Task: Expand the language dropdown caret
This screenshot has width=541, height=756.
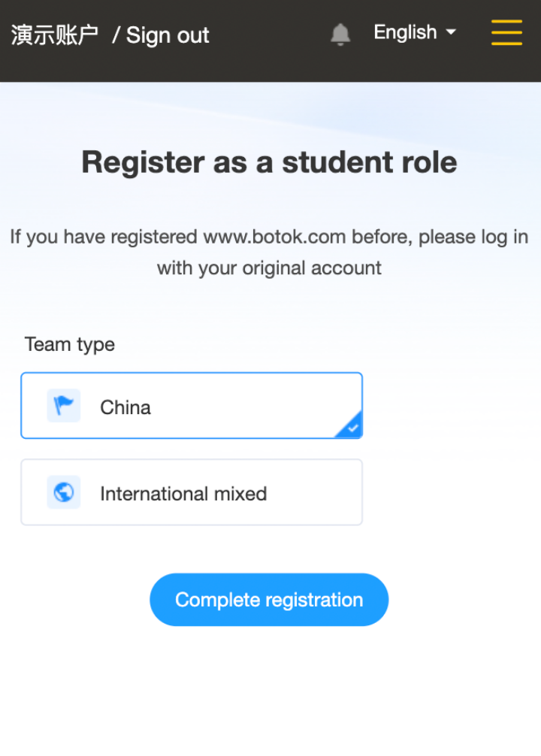Action: coord(452,32)
